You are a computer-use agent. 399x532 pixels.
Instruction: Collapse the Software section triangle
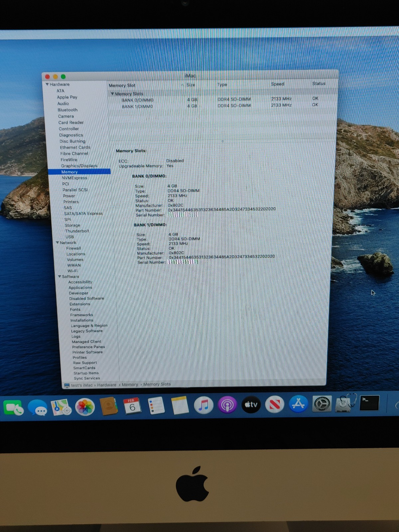pyautogui.click(x=60, y=276)
